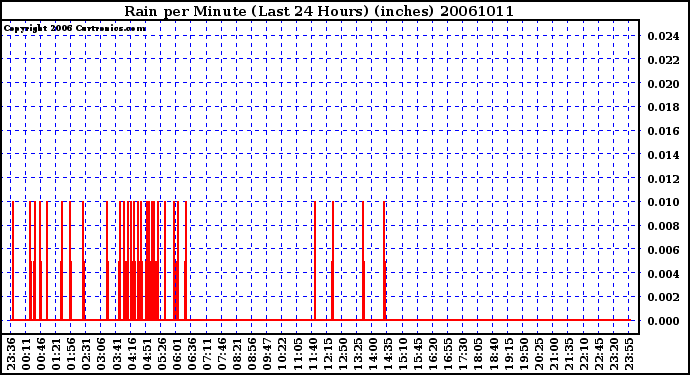
Task: Click the 04:16 time label
Action: click(132, 354)
